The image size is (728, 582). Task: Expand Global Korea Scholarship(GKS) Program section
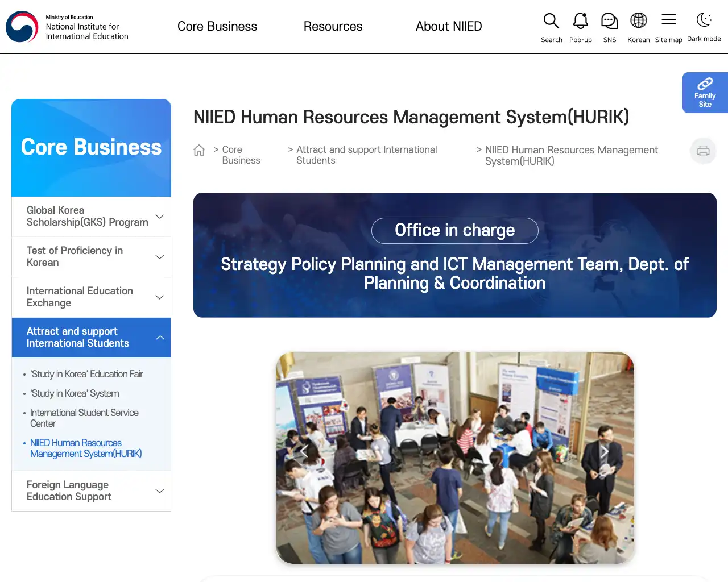[x=91, y=217]
